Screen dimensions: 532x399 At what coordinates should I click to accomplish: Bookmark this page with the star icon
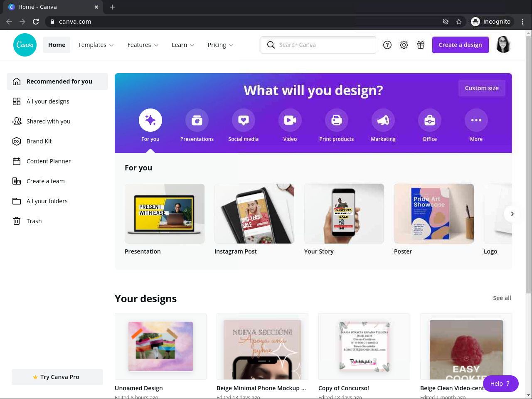[x=459, y=22]
